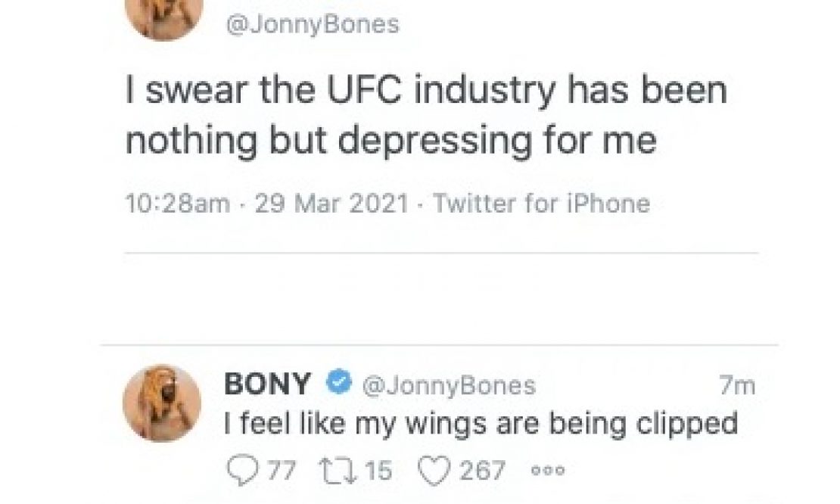Open the Twitter for iPhone source link
This screenshot has height=504, width=840.
pos(542,204)
